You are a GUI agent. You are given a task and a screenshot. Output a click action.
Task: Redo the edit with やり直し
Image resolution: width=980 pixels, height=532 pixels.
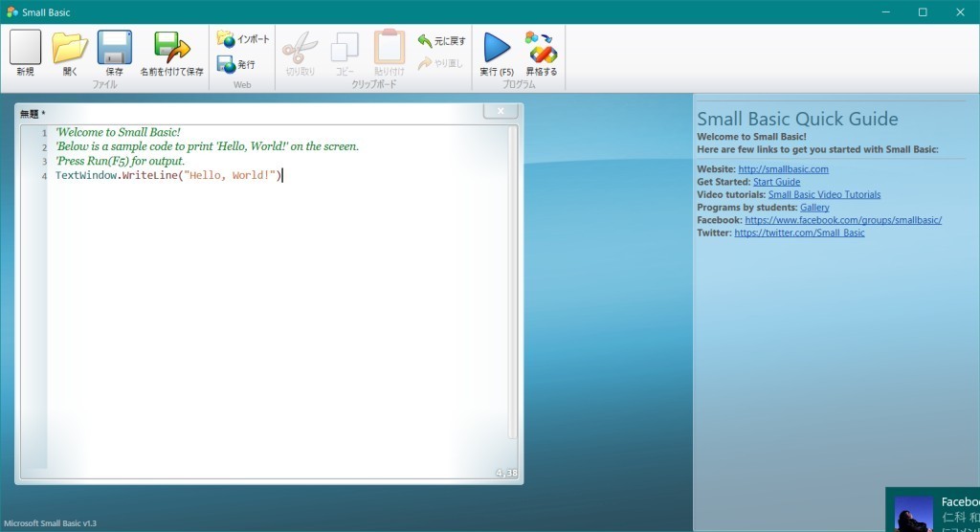click(440, 63)
